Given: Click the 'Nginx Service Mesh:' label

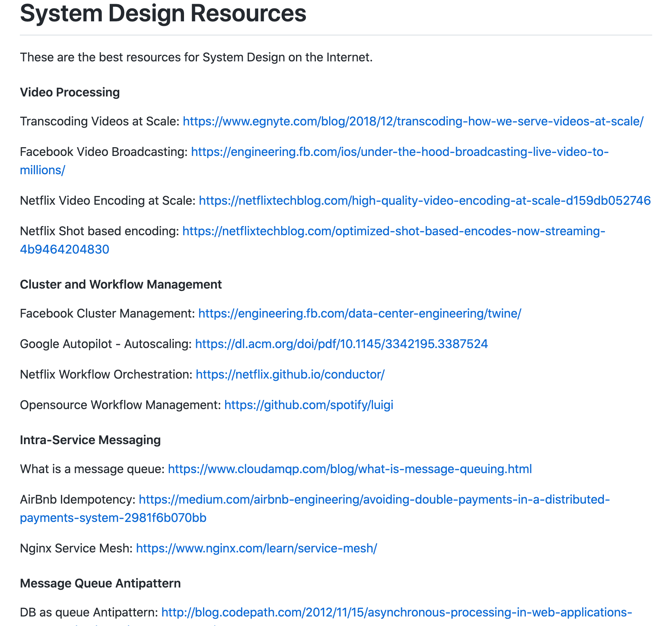Looking at the screenshot, I should pyautogui.click(x=76, y=548).
